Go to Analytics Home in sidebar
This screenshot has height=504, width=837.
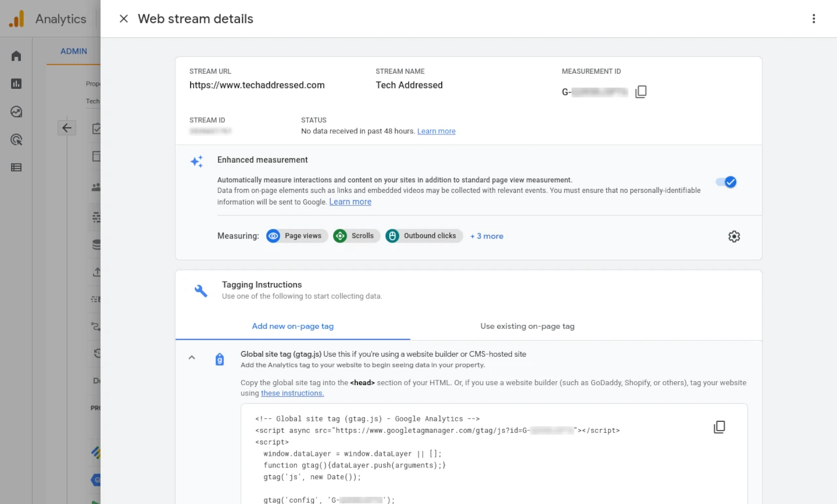(16, 56)
